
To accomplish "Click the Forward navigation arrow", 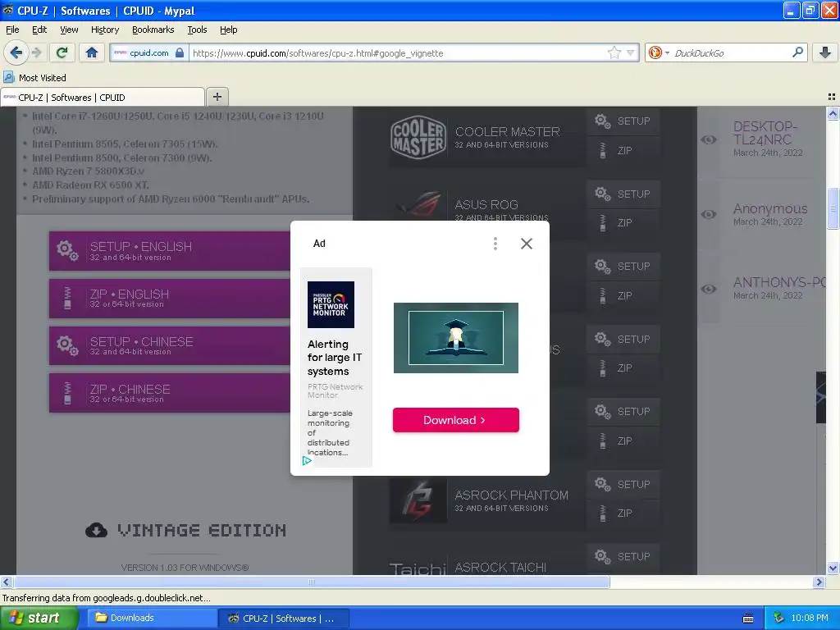I will (36, 52).
